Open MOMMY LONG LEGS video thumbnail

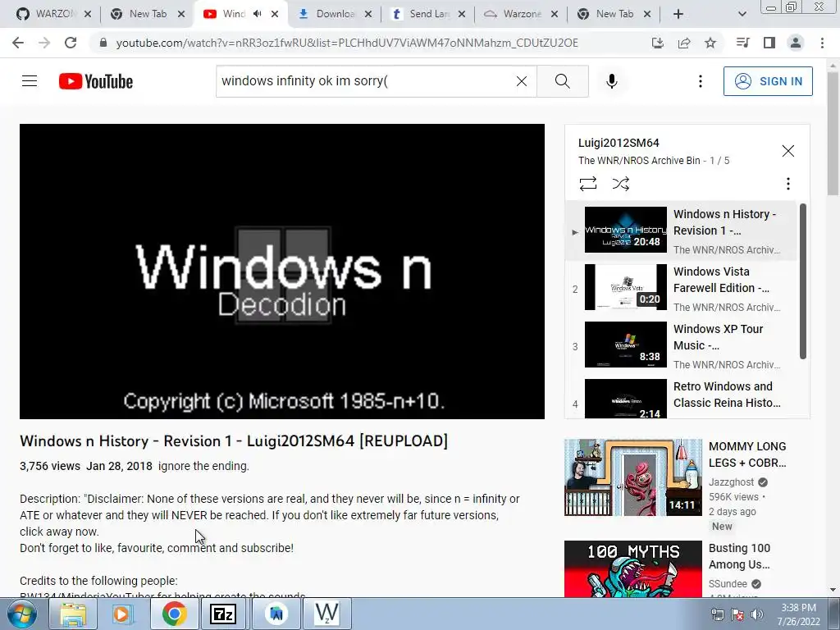coord(632,477)
